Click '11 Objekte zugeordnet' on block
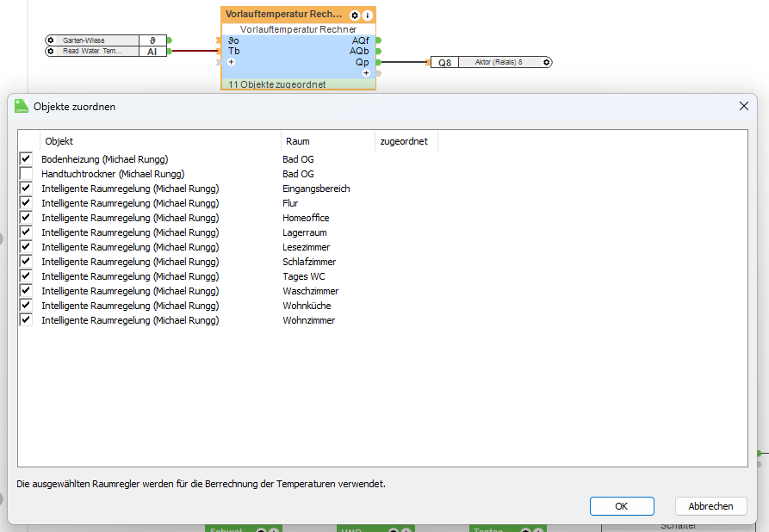 [x=277, y=84]
